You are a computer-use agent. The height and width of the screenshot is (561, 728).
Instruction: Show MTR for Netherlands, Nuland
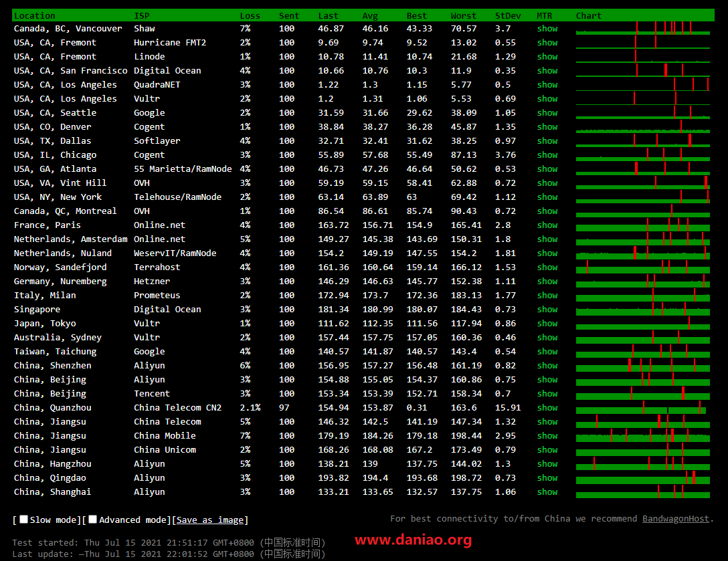tap(547, 253)
